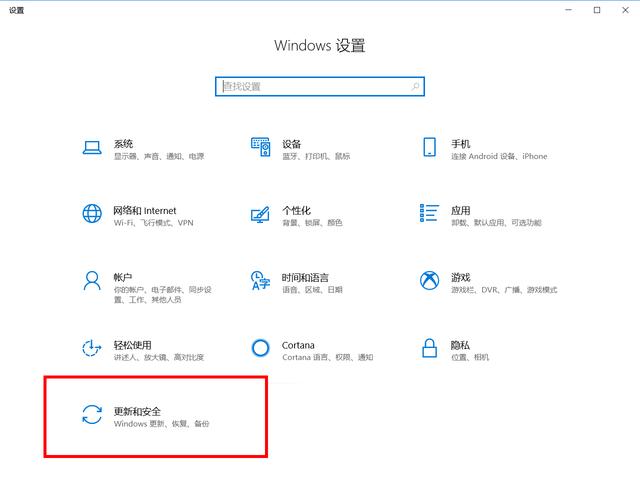
Task: Select the 帐户 heading
Action: pyautogui.click(x=123, y=278)
